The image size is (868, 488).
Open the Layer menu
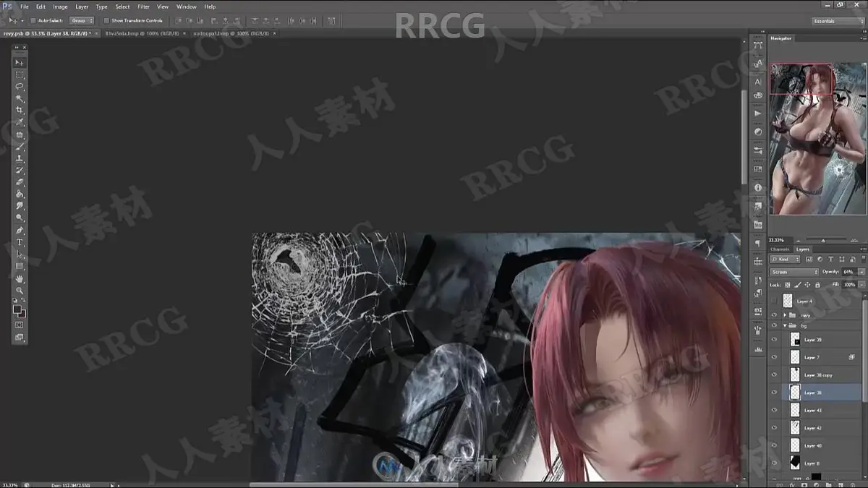(82, 7)
